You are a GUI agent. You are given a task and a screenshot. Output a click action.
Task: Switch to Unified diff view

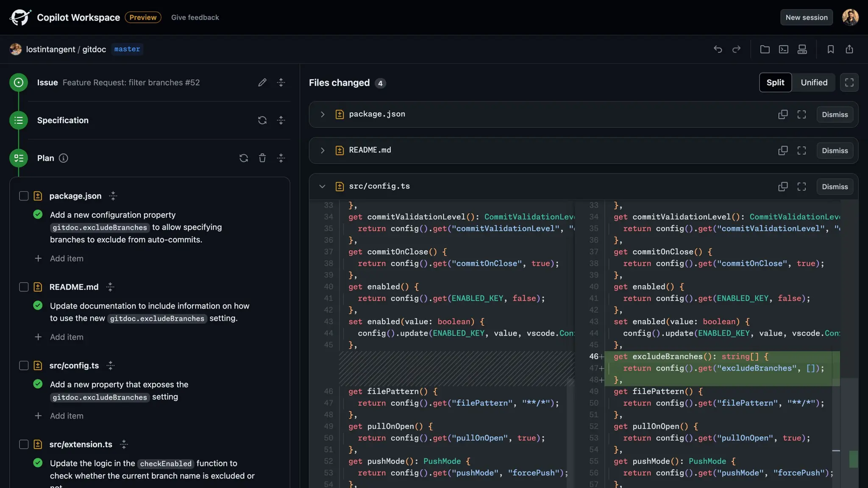click(814, 83)
